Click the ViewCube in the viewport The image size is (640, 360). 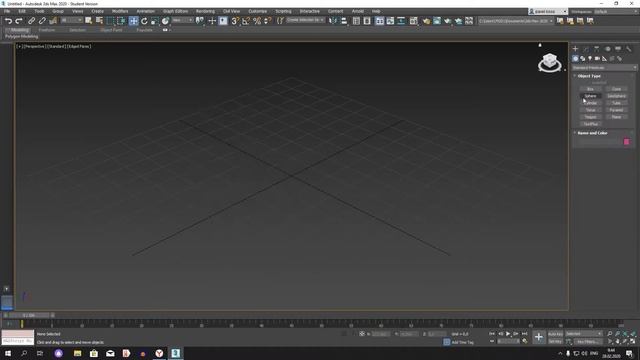549,62
